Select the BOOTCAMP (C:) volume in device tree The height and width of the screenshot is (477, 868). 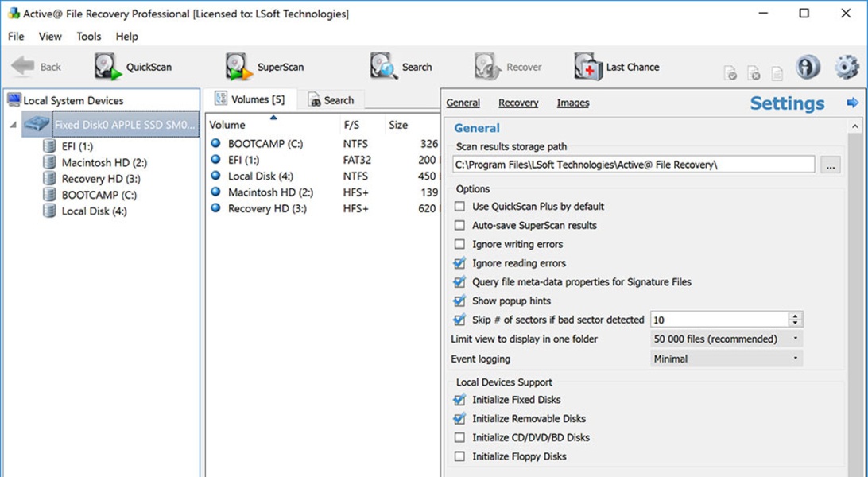click(x=99, y=195)
